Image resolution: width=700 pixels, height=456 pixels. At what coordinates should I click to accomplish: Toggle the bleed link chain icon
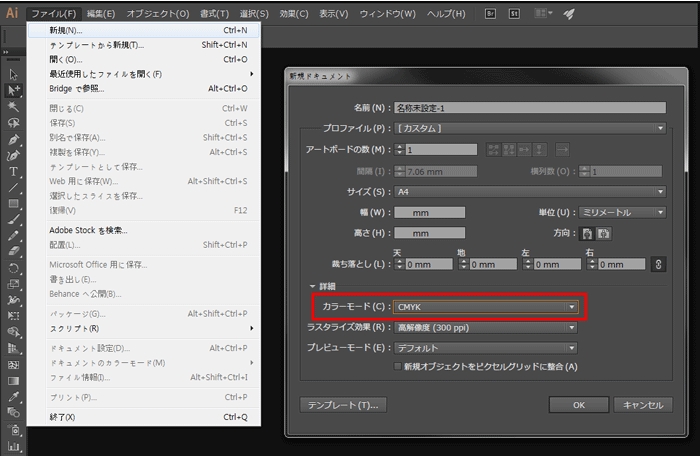click(x=658, y=264)
